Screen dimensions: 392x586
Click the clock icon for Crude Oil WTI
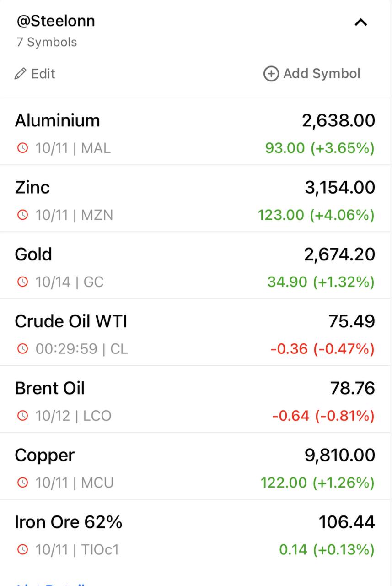(x=22, y=349)
